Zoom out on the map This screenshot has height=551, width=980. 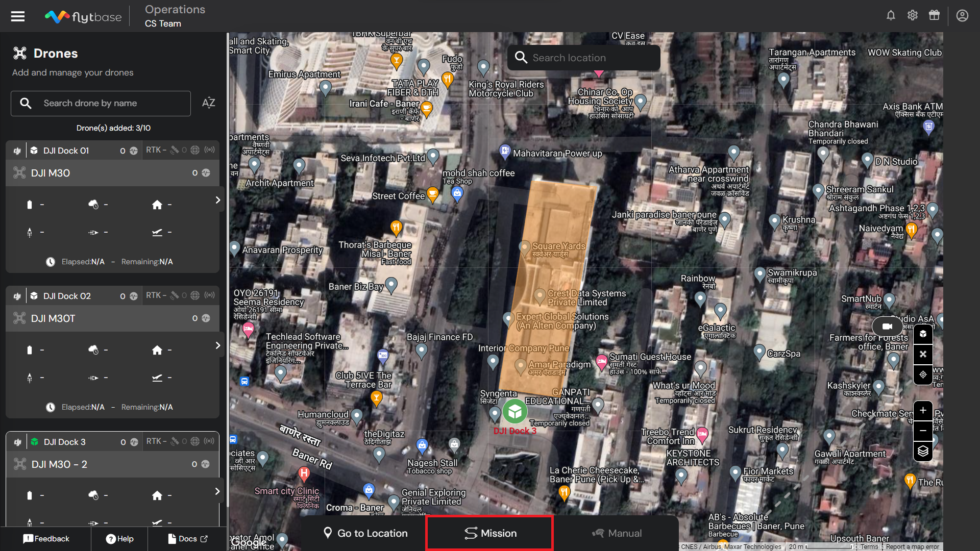click(x=923, y=431)
